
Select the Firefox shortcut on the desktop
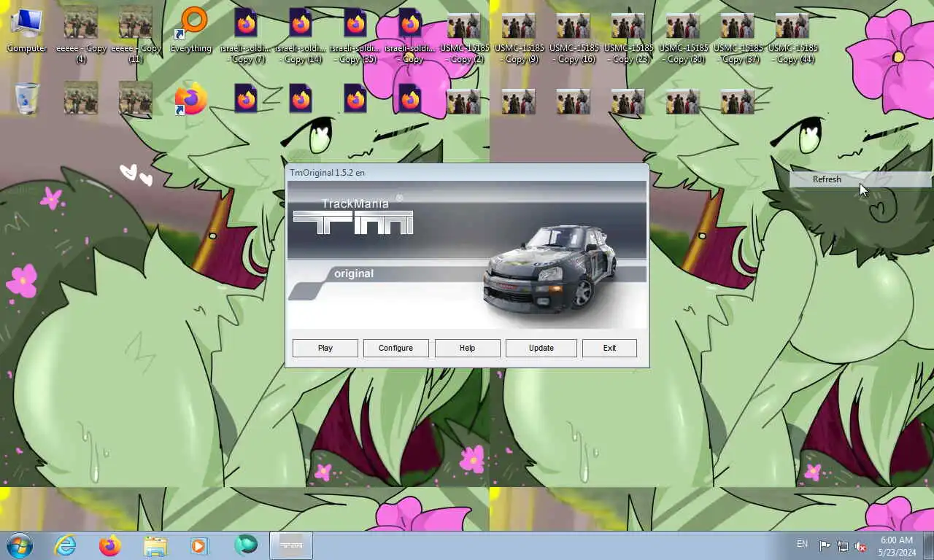click(191, 99)
